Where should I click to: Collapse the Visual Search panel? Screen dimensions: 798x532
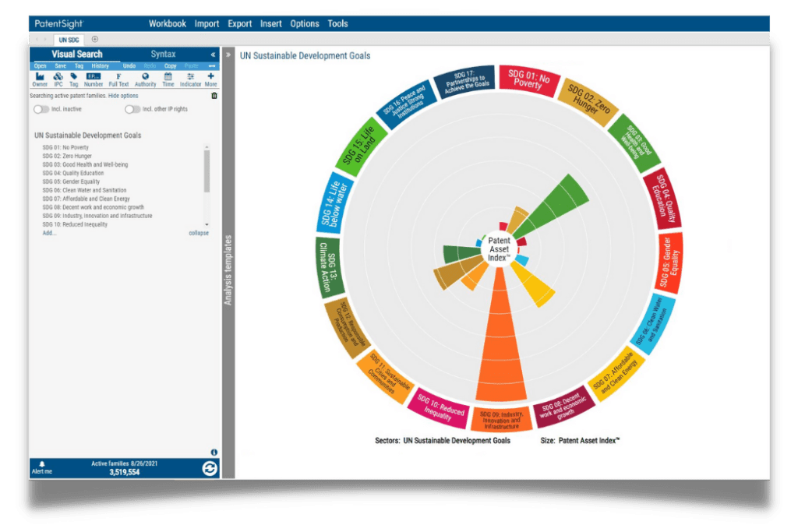tap(213, 55)
